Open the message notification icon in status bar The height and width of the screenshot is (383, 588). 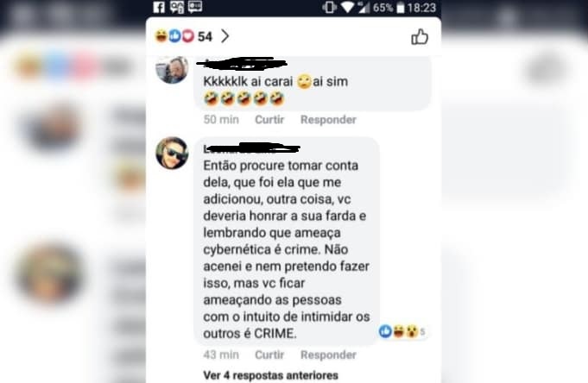[x=195, y=6]
